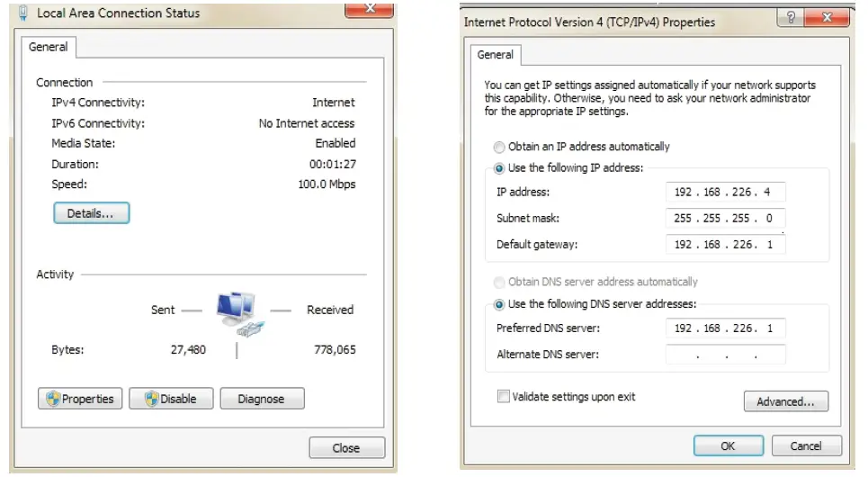The height and width of the screenshot is (477, 868).
Task: Select Obtain an IP address automatically
Action: pos(499,147)
